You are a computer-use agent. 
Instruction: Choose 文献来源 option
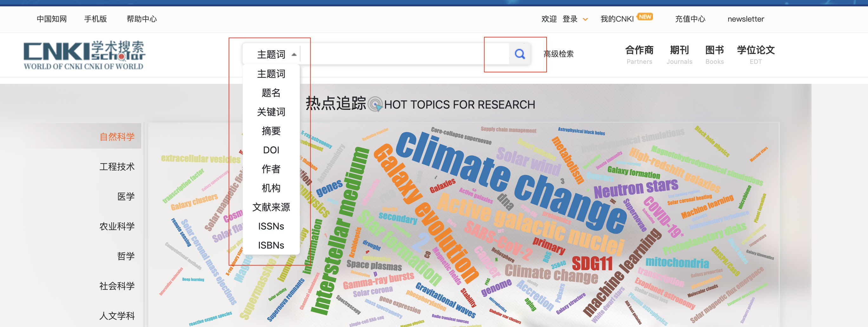tap(271, 207)
